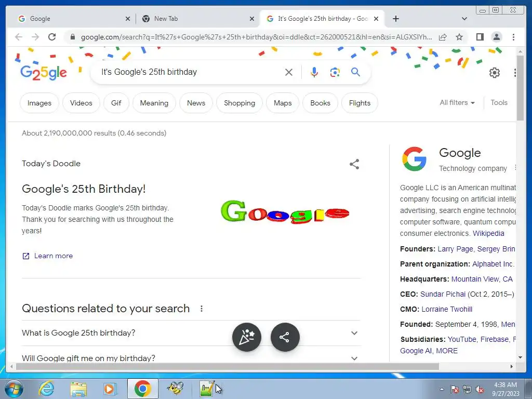Click the Google AI link

point(416,351)
